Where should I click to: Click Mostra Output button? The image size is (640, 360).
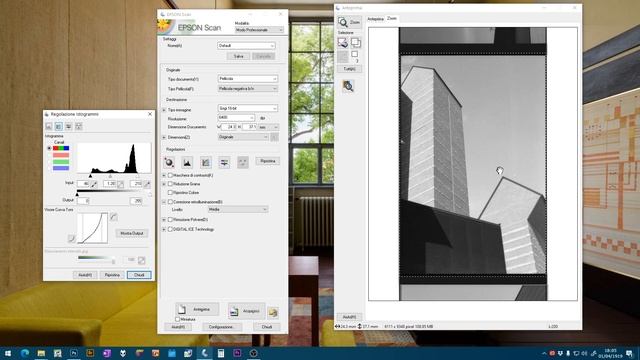point(132,233)
